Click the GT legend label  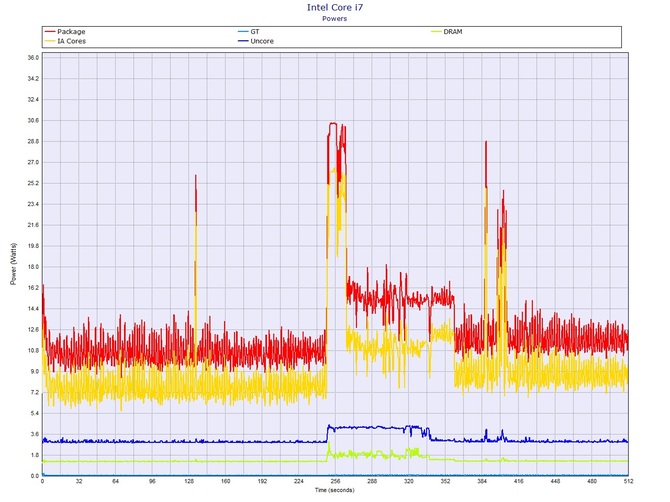pos(255,32)
